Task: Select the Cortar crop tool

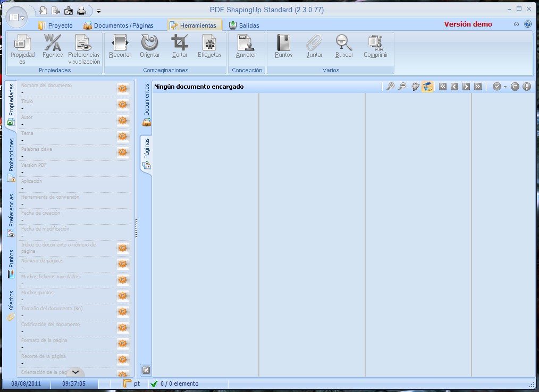Action: click(x=180, y=46)
